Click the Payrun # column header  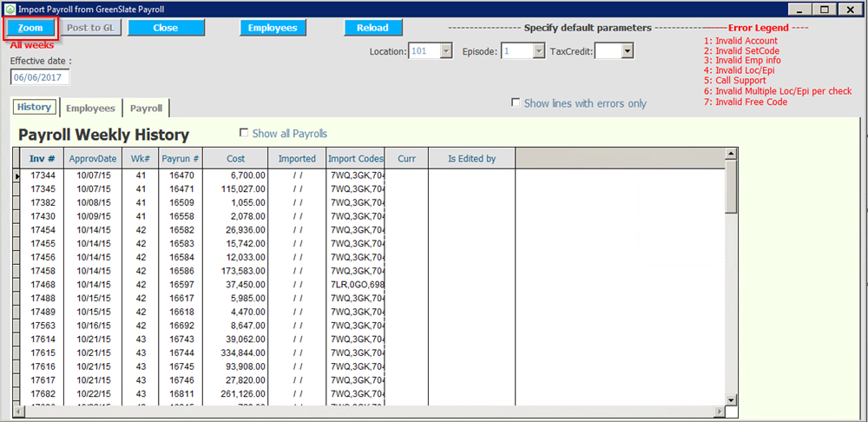(x=181, y=158)
